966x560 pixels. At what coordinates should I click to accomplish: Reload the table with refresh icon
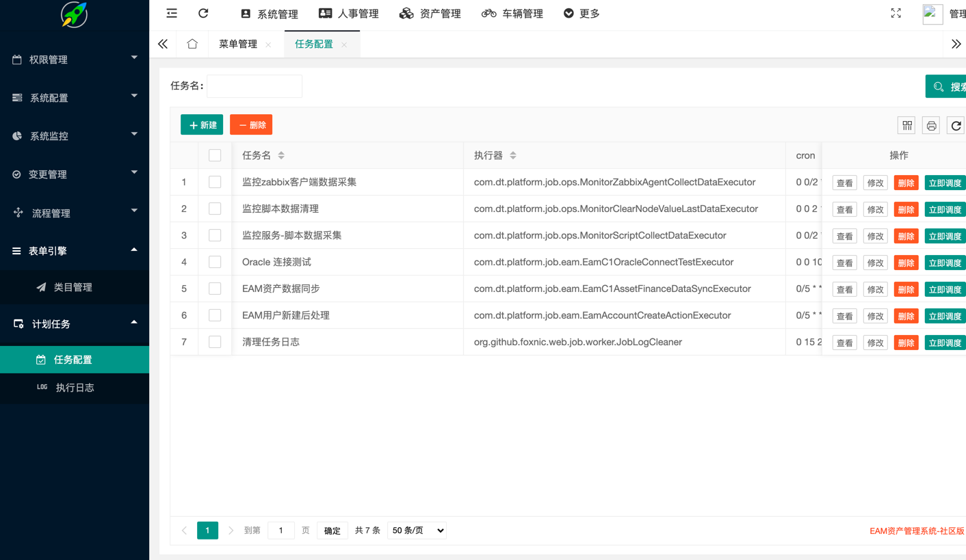(956, 125)
